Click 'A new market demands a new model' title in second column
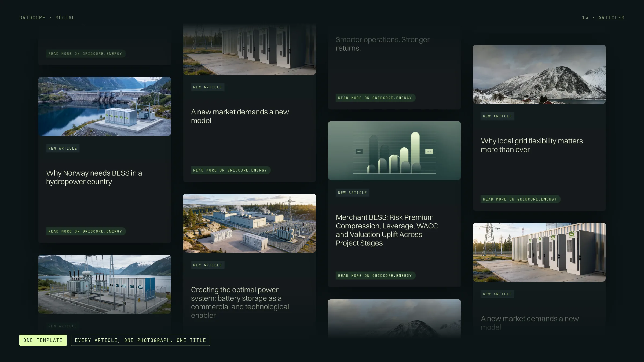 (x=240, y=116)
